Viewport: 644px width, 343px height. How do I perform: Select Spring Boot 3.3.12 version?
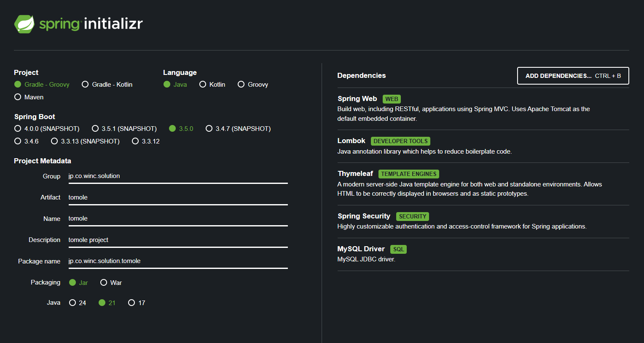coord(135,141)
